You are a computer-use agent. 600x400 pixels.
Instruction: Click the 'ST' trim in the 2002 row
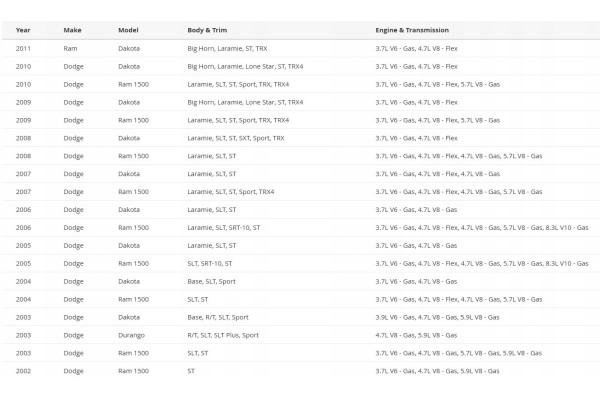pos(191,371)
